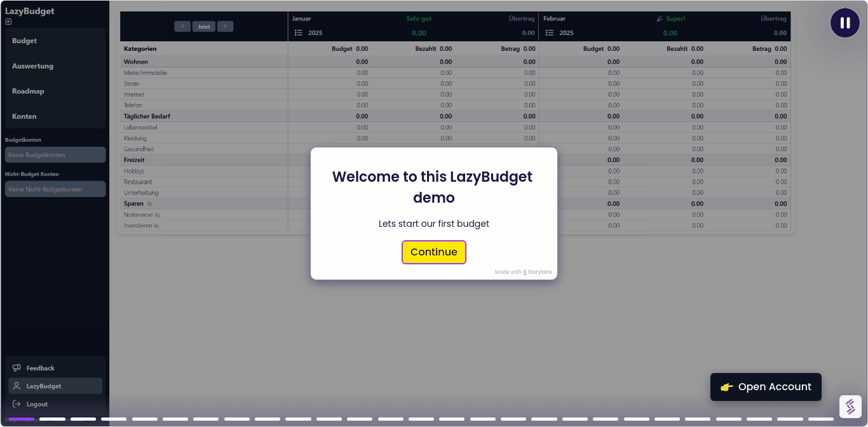Viewport: 868px width, 427px height.
Task: Click the LazyBudget logo title
Action: coord(30,11)
